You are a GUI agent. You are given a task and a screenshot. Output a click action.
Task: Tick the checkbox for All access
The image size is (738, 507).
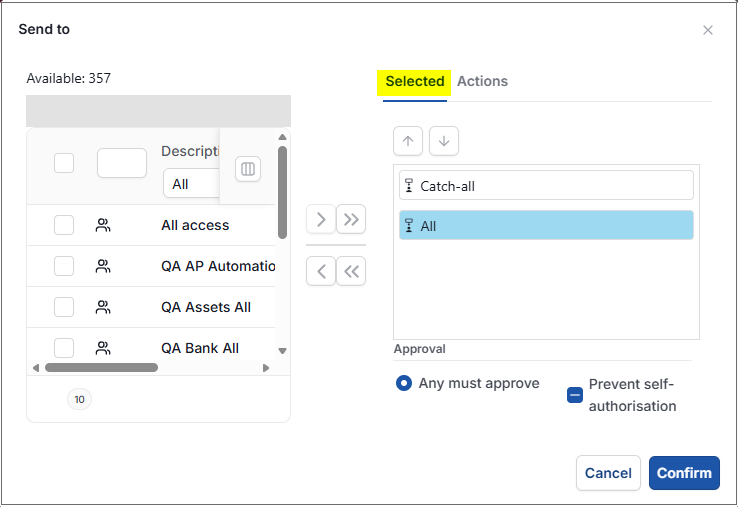pyautogui.click(x=64, y=225)
